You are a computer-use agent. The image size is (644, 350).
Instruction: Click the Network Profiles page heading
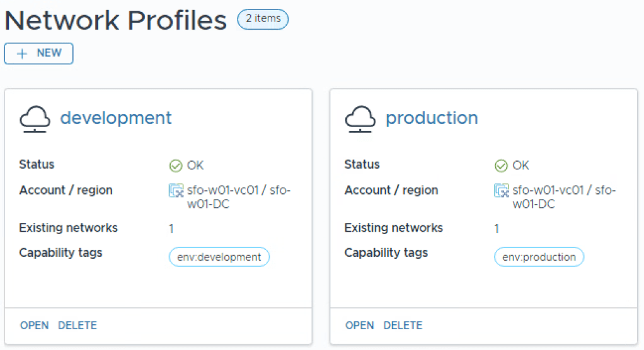click(x=115, y=21)
